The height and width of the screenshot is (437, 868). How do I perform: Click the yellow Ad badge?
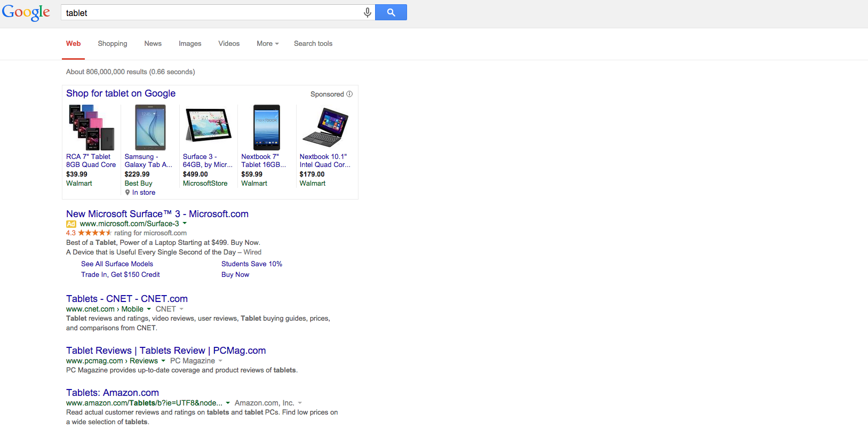tap(71, 224)
